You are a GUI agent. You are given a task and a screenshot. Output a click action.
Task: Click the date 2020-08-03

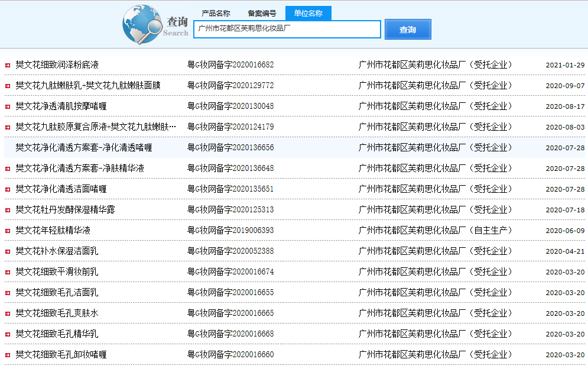pos(565,127)
